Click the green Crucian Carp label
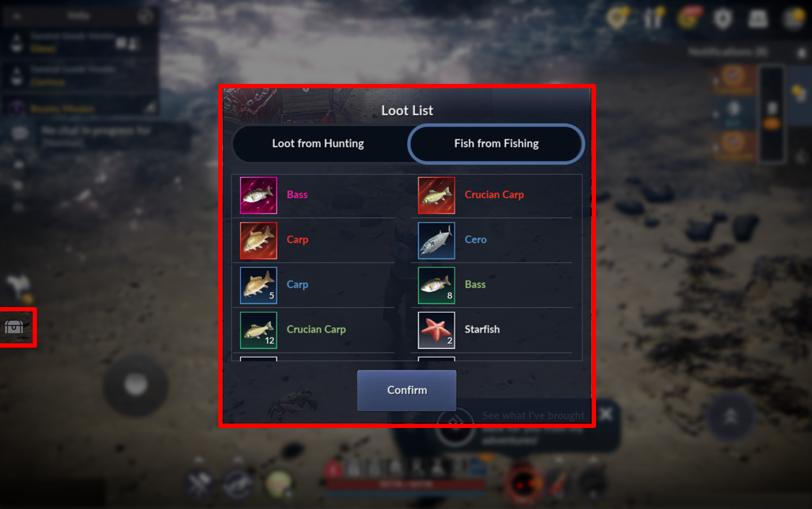The image size is (812, 509). point(316,329)
